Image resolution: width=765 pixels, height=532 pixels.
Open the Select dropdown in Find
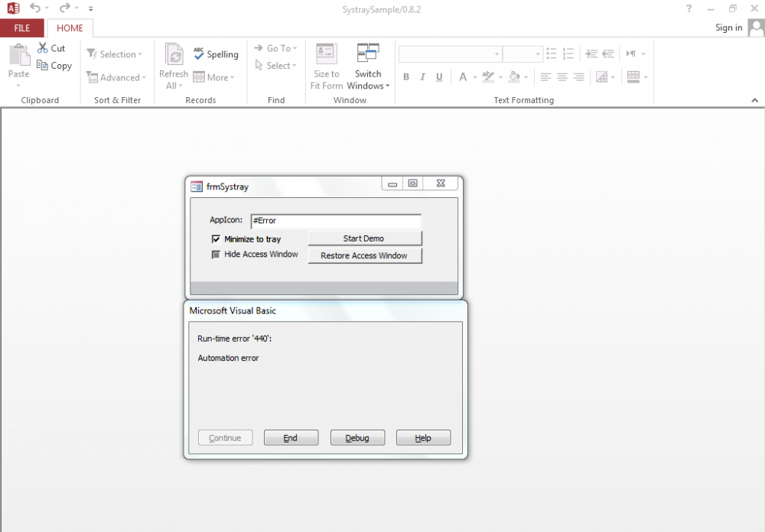[275, 65]
